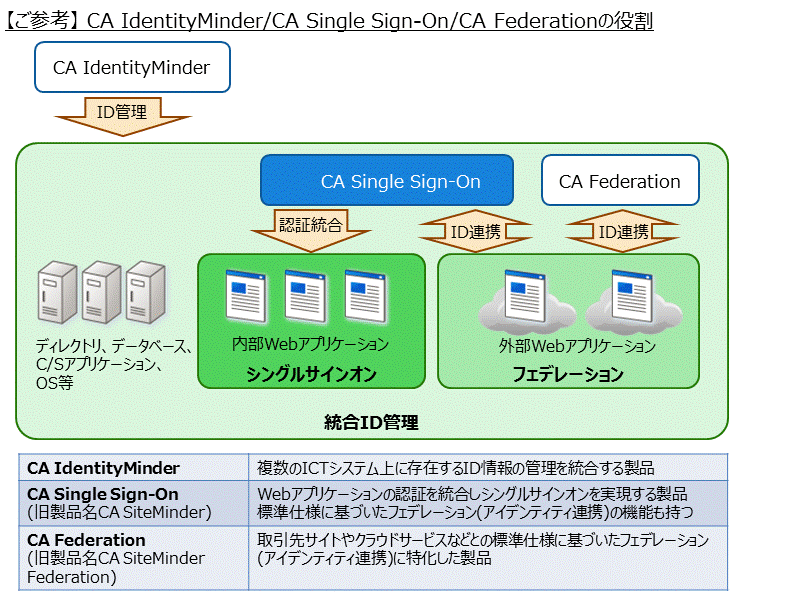
Task: Click the middle server tower icon
Action: click(x=101, y=292)
